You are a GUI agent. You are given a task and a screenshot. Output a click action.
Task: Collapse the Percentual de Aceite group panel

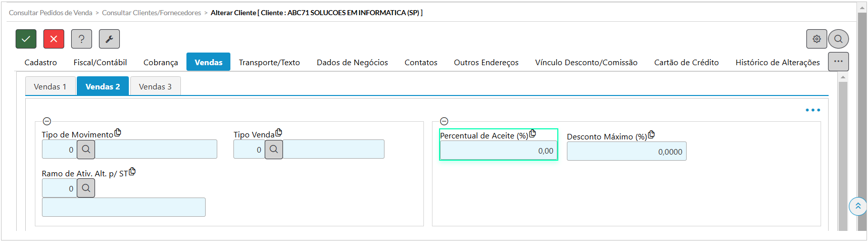[x=444, y=121]
